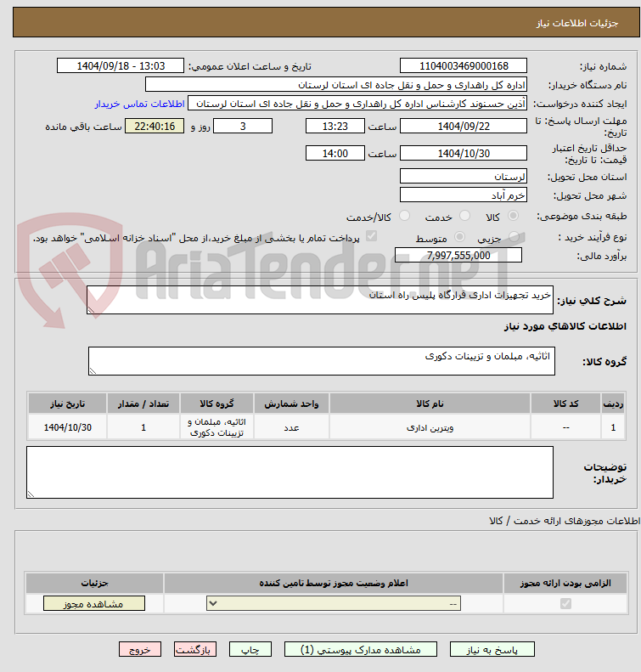This screenshot has height=672, width=641.
Task: Toggle the اسناد خزانه اسلامی payment checkbox
Action: tap(371, 235)
